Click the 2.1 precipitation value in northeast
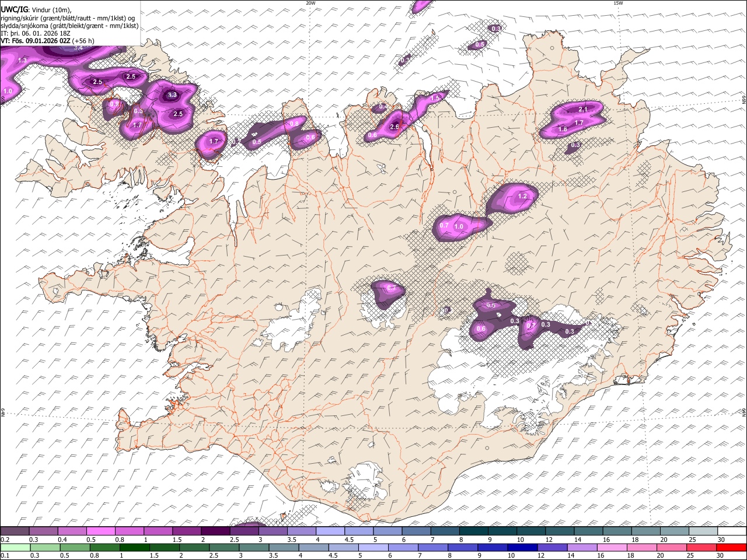Viewport: 747px width, 560px height. [582, 110]
